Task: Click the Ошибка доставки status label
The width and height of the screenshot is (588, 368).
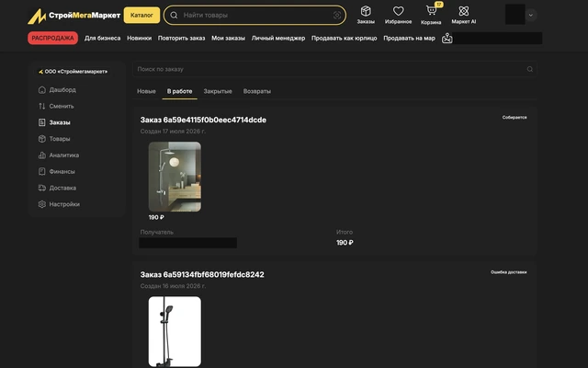Action: pyautogui.click(x=508, y=272)
